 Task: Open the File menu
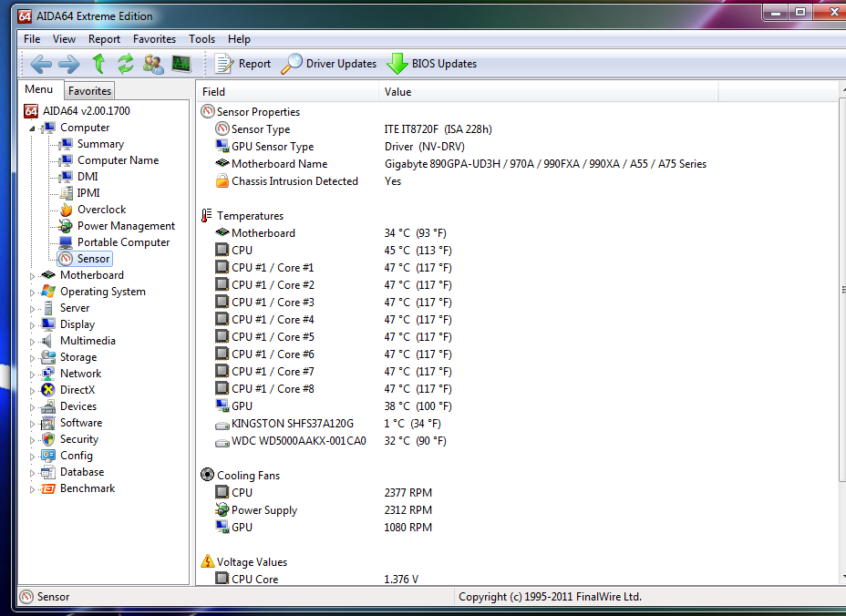coord(32,39)
